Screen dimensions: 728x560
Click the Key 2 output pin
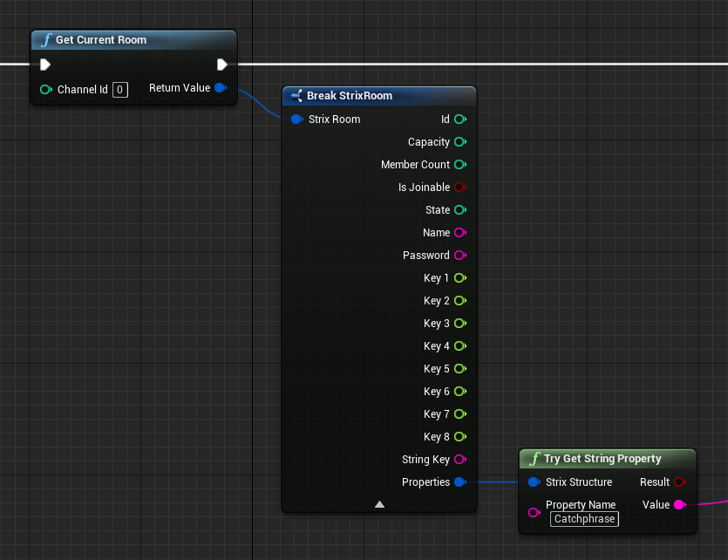(460, 301)
